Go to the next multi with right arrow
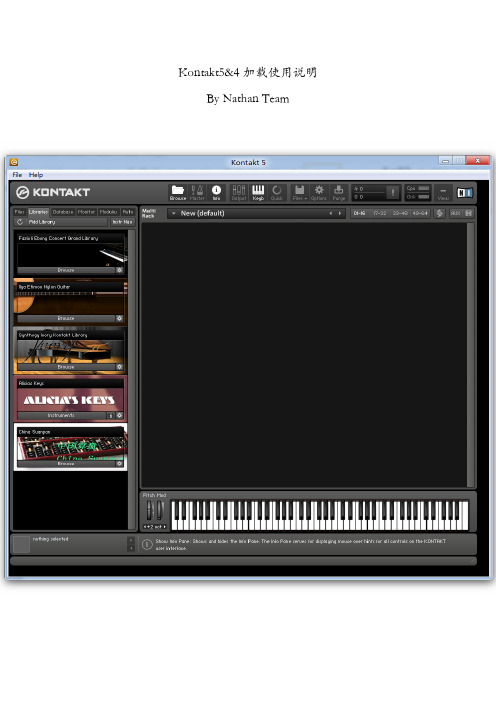The height and width of the screenshot is (702, 496). (340, 214)
